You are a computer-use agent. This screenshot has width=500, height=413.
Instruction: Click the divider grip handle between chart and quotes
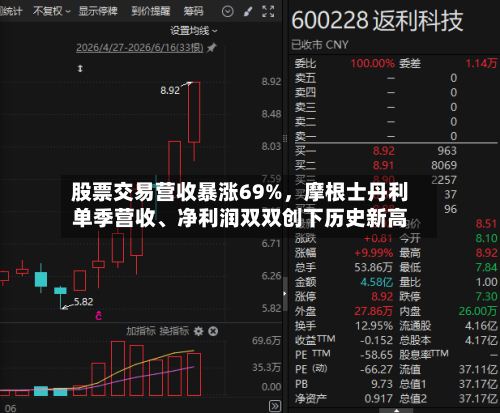(285, 138)
